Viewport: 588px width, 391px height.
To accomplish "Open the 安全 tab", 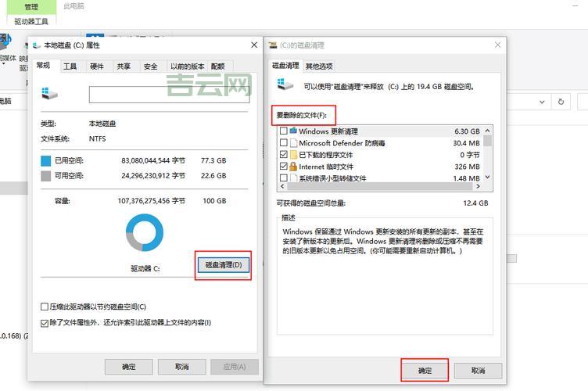I will click(150, 66).
